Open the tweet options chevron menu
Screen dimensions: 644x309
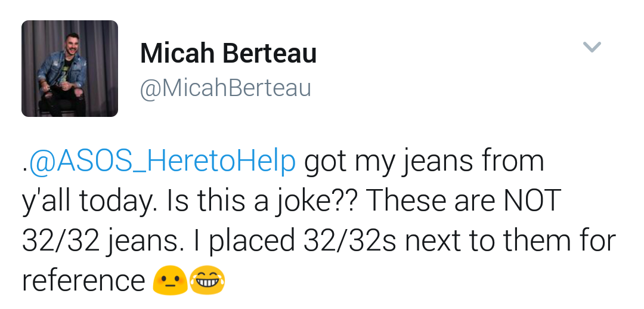coord(592,47)
